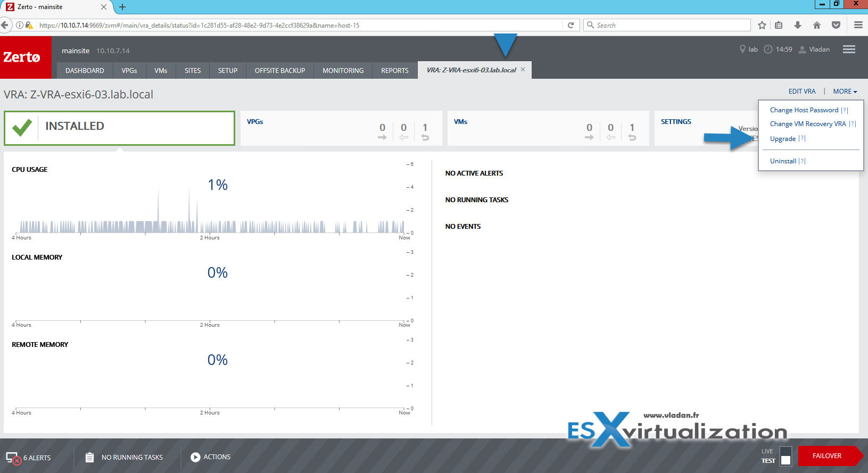Click help icon next to Upgrade
The image size is (868, 473).
[802, 138]
